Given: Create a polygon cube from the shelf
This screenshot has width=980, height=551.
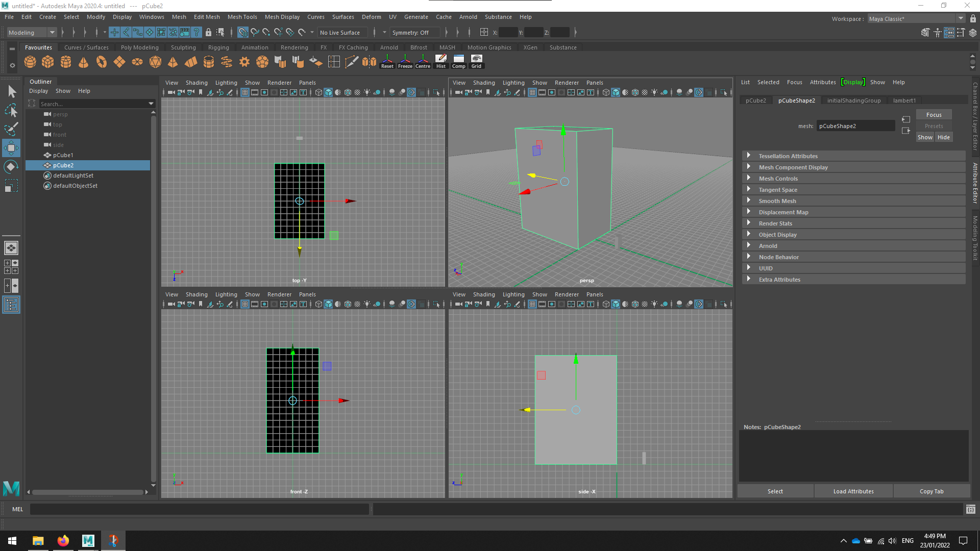Looking at the screenshot, I should tap(47, 62).
